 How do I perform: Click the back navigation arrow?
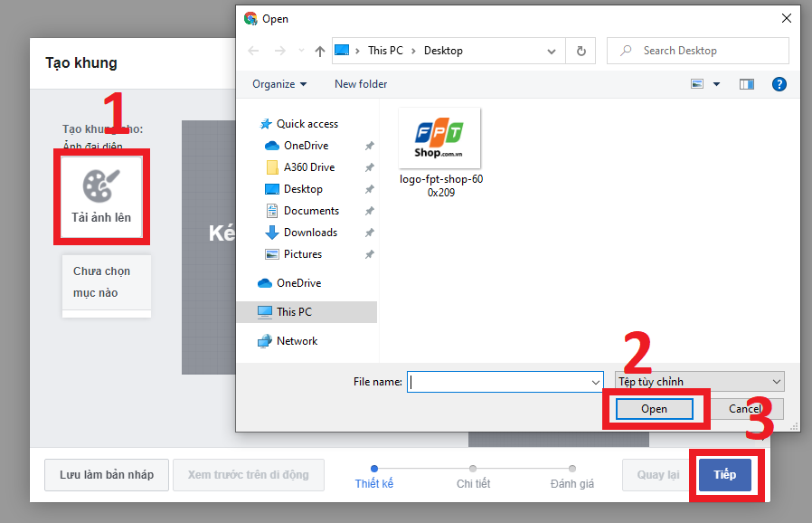(x=253, y=51)
